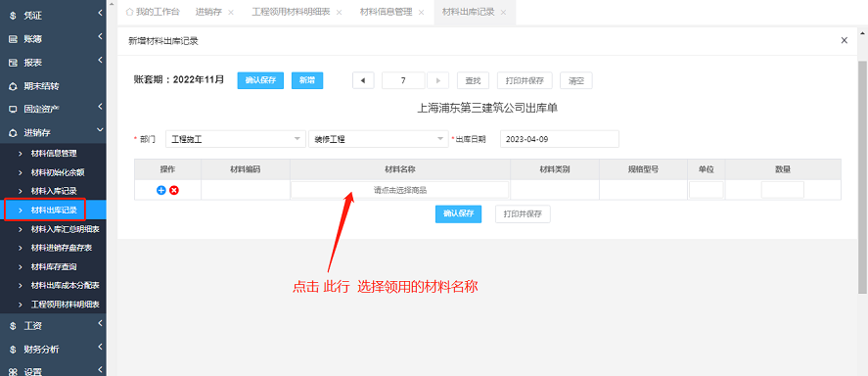The image size is (868, 376).
Task: Click the 进销存 sidebar icon
Action: (x=13, y=133)
